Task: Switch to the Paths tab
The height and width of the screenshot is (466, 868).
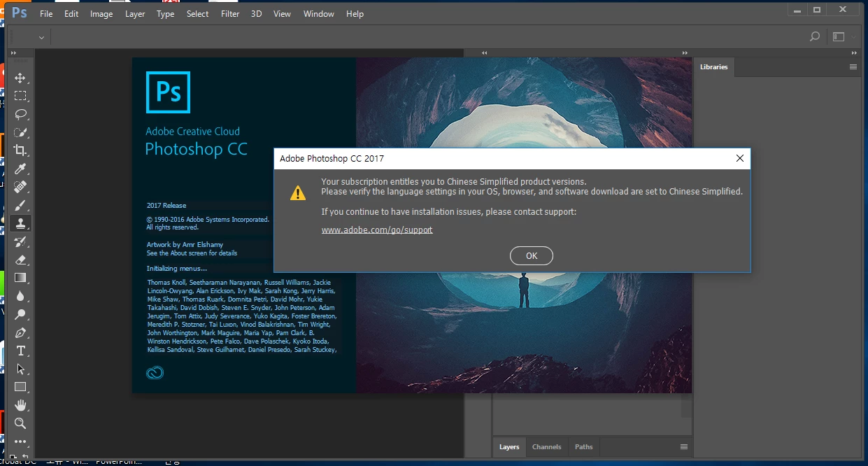Action: pyautogui.click(x=583, y=446)
